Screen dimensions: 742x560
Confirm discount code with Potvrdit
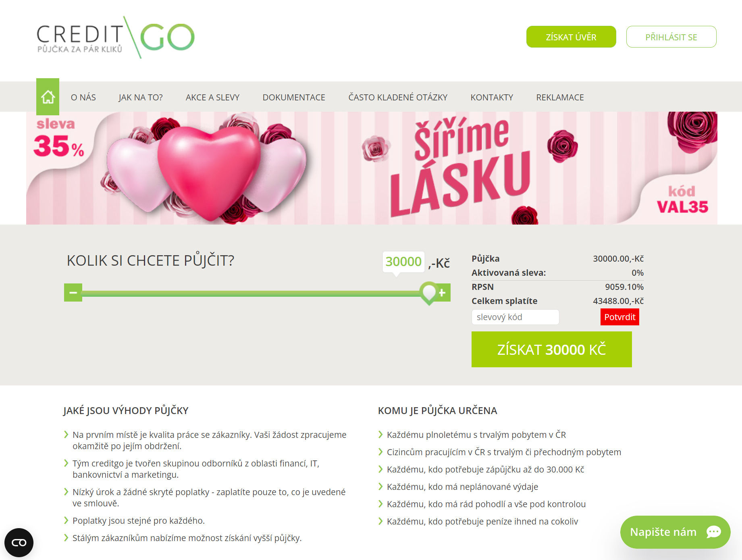pos(619,317)
